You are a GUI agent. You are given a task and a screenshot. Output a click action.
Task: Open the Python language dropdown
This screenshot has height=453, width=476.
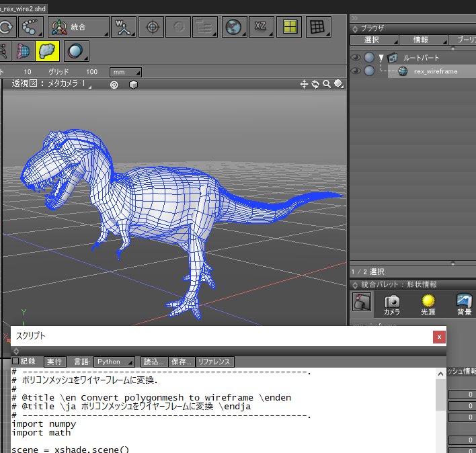(114, 362)
